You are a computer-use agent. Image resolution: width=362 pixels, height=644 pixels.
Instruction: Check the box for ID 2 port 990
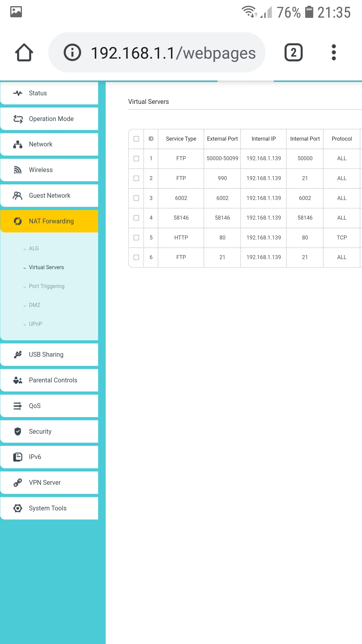pos(136,178)
